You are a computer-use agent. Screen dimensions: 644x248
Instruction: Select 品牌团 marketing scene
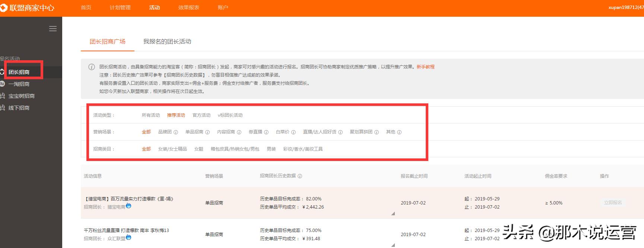[x=165, y=132]
